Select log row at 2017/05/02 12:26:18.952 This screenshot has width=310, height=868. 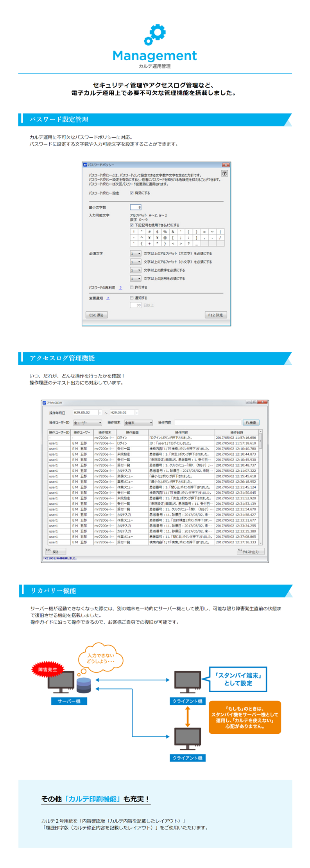point(153,482)
